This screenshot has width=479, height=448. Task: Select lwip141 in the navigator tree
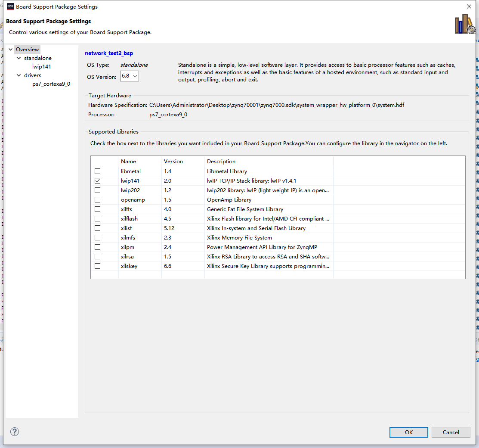pos(42,66)
